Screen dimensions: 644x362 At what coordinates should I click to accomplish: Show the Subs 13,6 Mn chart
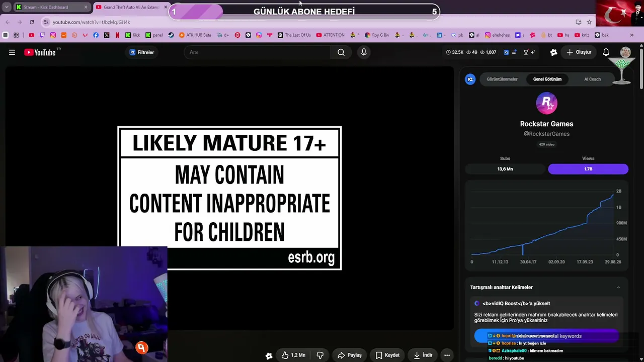pos(505,169)
